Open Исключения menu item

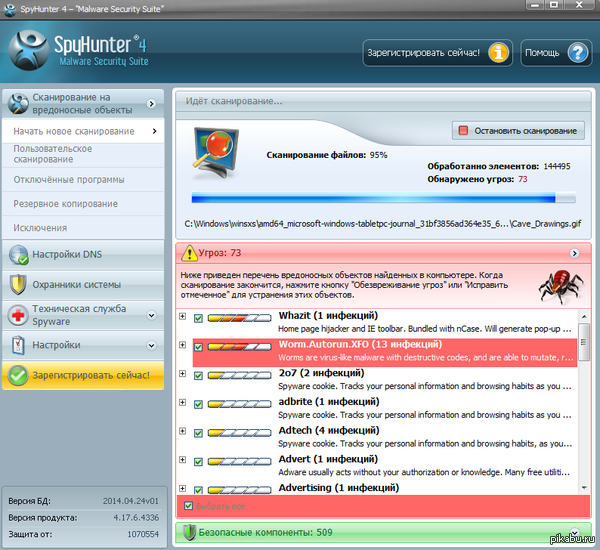pyautogui.click(x=83, y=228)
